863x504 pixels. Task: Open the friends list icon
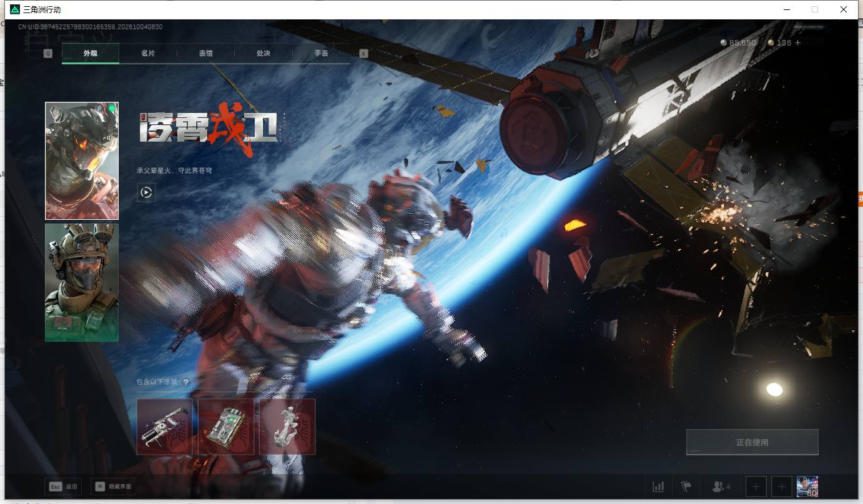click(x=721, y=487)
